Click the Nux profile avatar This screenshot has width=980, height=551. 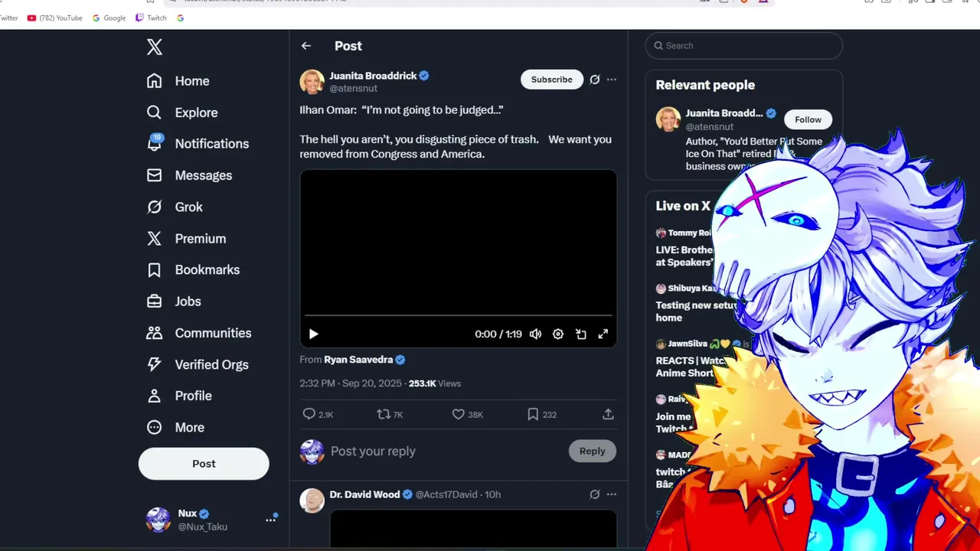pyautogui.click(x=158, y=520)
